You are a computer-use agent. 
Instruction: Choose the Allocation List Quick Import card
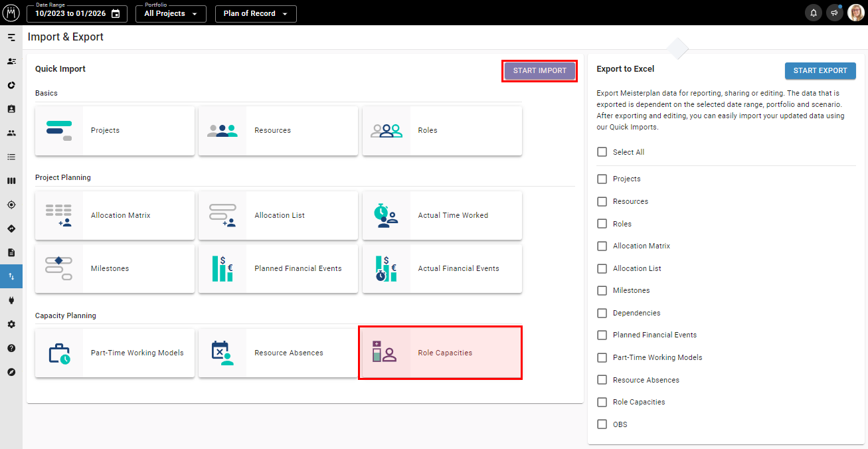point(278,216)
